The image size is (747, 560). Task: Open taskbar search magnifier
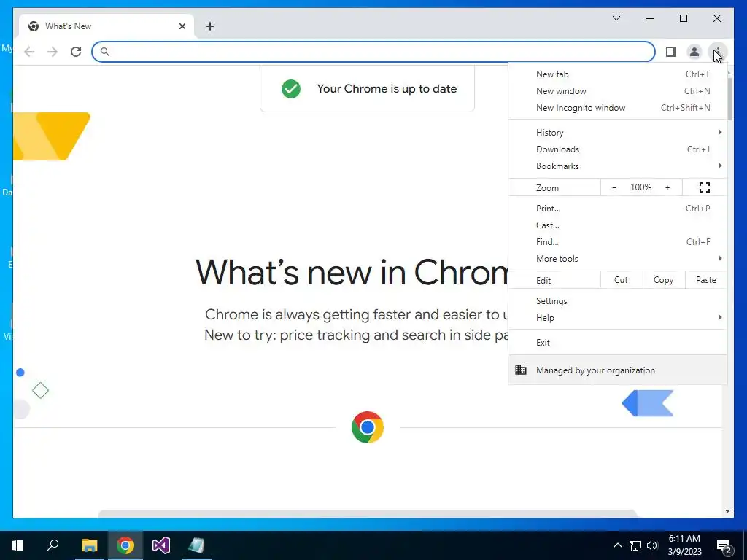53,545
